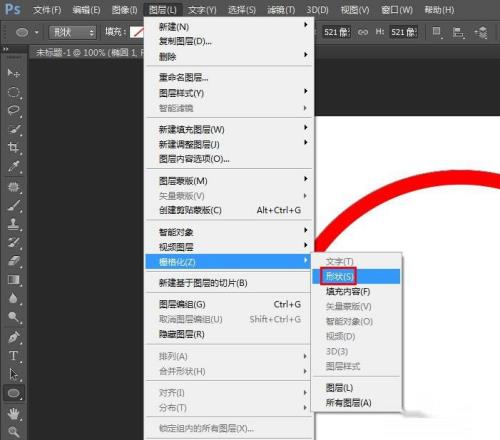
Task: Choose 形状(S) in rasterize submenu
Action: click(356, 276)
